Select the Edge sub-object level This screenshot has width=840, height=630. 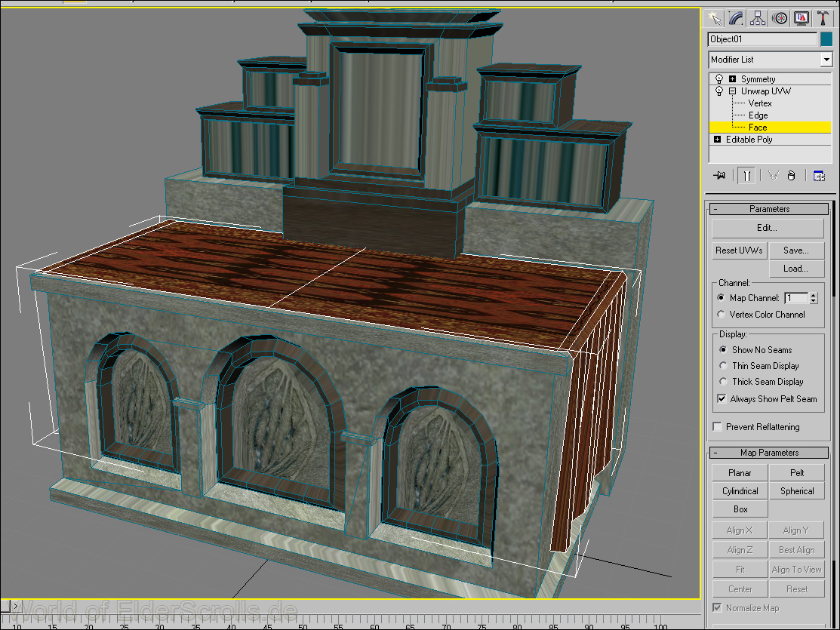coord(758,115)
